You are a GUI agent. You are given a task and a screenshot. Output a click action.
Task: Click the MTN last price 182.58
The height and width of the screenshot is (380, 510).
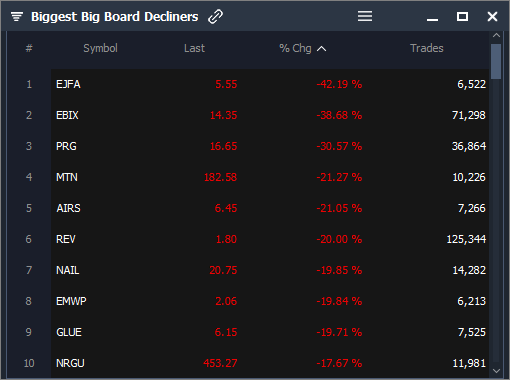pos(220,177)
